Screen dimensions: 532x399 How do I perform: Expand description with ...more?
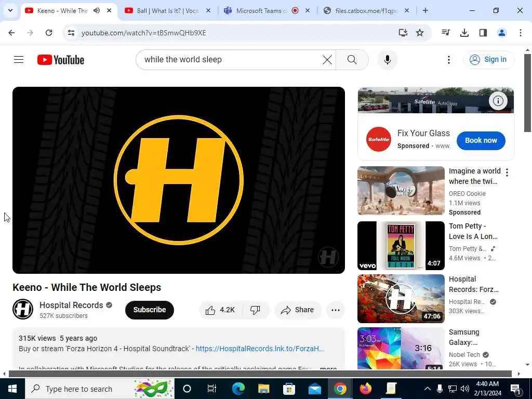[x=328, y=368]
